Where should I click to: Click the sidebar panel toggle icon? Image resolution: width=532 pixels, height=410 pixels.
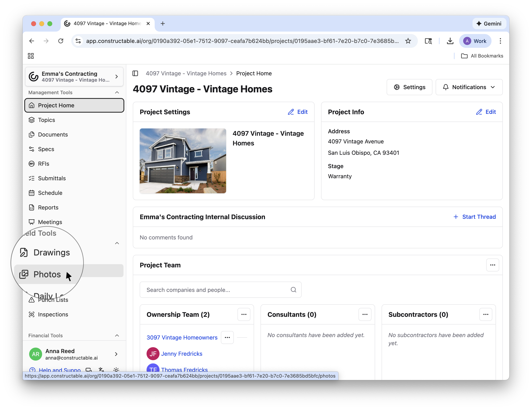[x=135, y=73]
